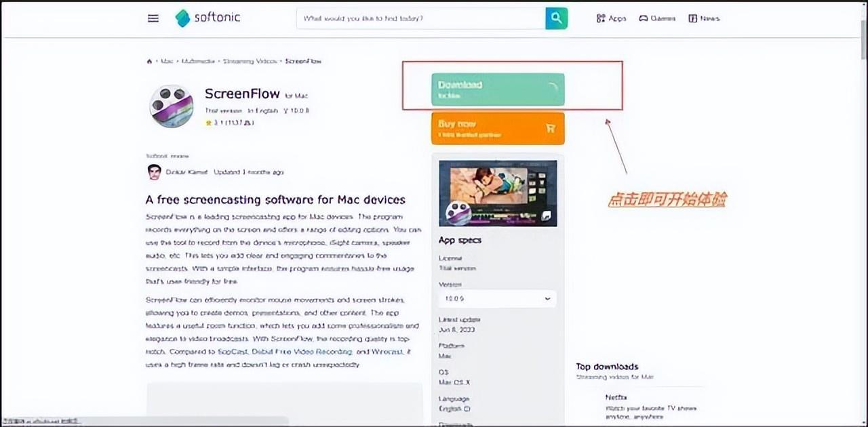Image resolution: width=868 pixels, height=427 pixels.
Task: Focus the search input field
Action: (421, 18)
